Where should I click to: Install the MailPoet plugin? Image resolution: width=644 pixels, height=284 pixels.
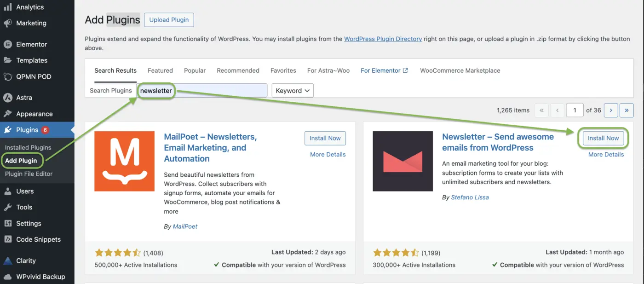tap(325, 138)
